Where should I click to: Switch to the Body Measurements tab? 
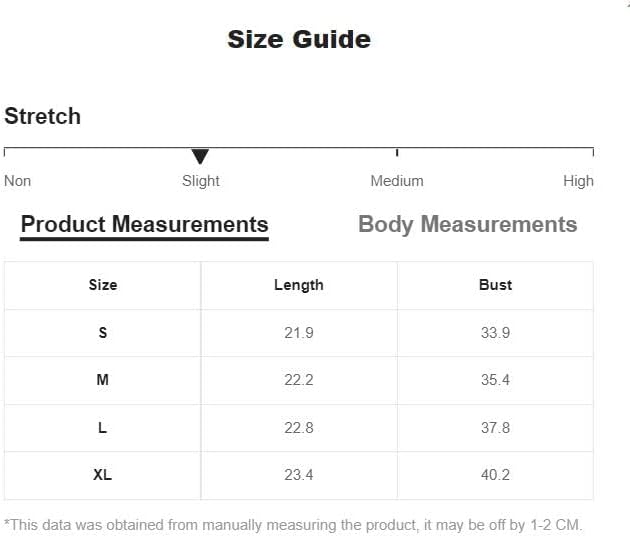(x=468, y=224)
